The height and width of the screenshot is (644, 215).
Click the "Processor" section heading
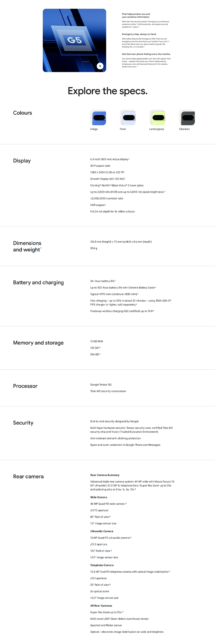pyautogui.click(x=25, y=386)
